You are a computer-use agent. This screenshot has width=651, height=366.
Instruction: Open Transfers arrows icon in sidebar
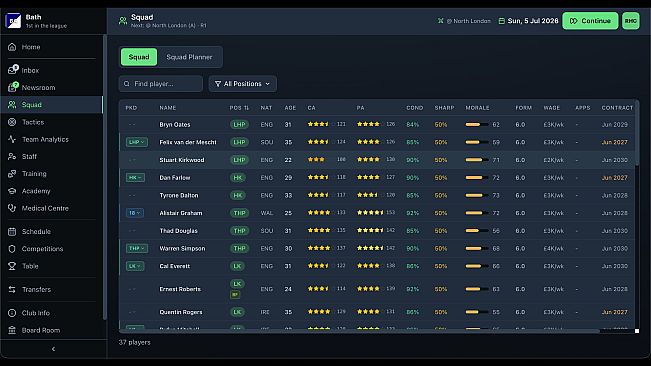point(12,289)
